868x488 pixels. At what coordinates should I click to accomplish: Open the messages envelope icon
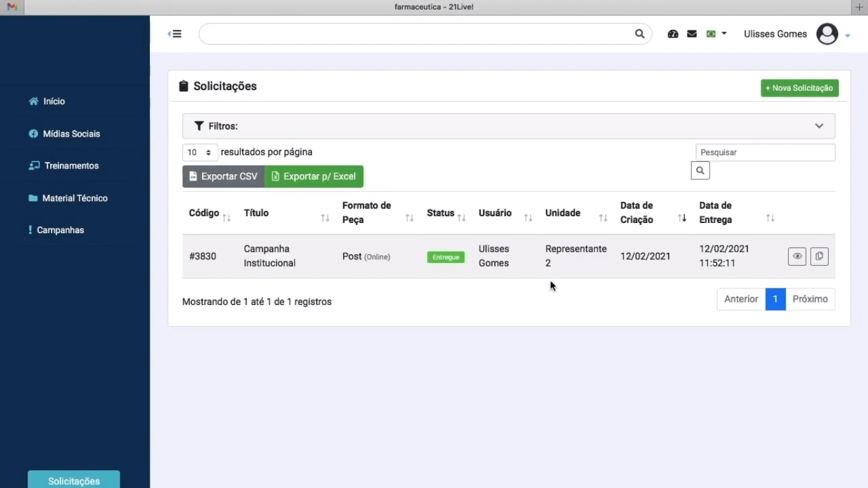[692, 34]
